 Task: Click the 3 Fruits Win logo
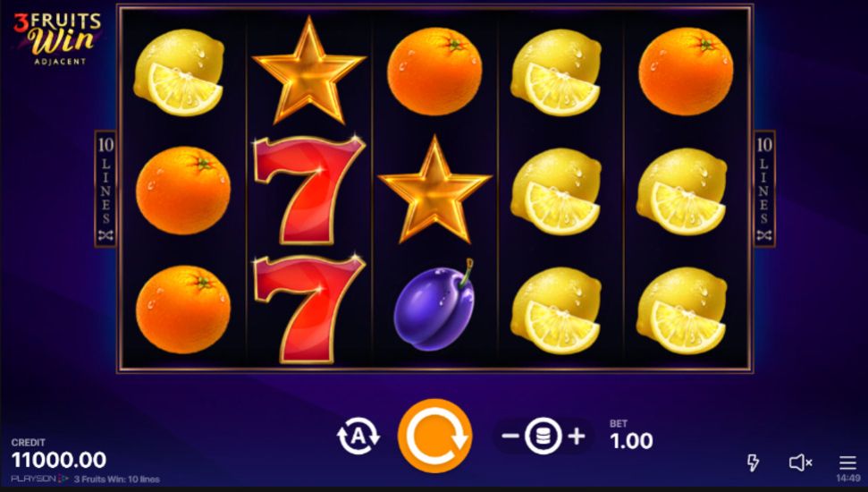pos(57,38)
